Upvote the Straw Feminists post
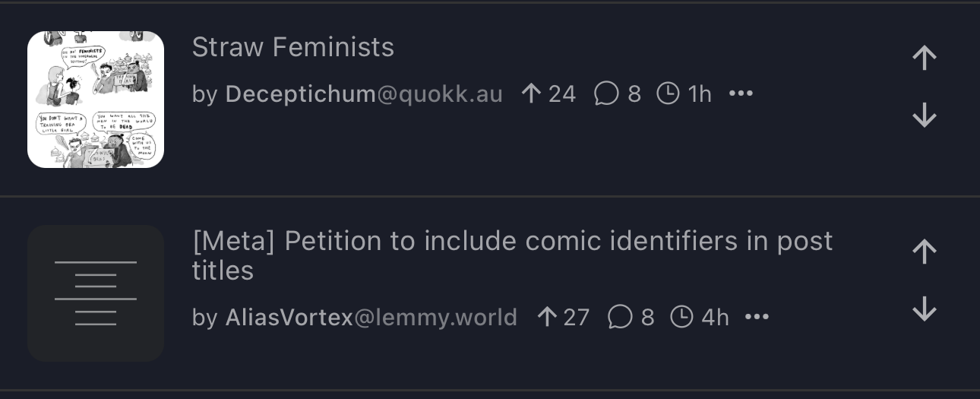The height and width of the screenshot is (399, 980). pyautogui.click(x=924, y=58)
